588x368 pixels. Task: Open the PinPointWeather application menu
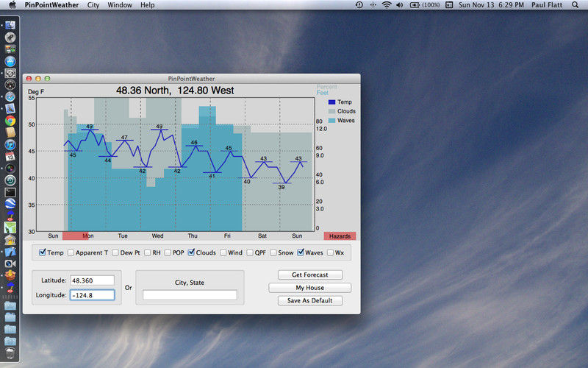tap(51, 5)
